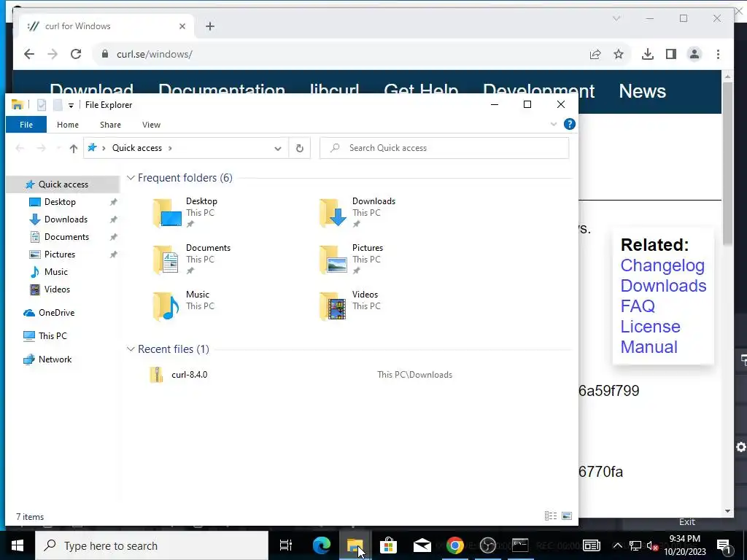This screenshot has width=747, height=560.
Task: Click the New folder quick access toolbar icon
Action: pos(58,105)
